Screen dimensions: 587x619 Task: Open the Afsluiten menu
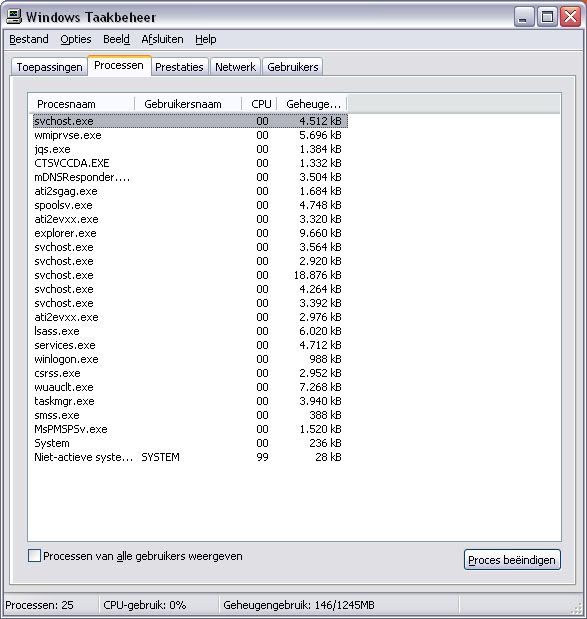coord(162,39)
